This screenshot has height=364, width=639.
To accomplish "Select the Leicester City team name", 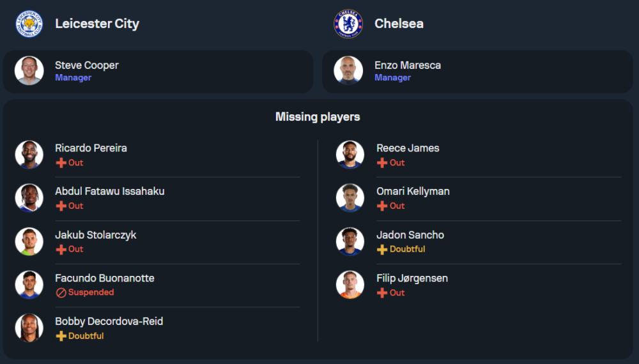I will coord(97,24).
